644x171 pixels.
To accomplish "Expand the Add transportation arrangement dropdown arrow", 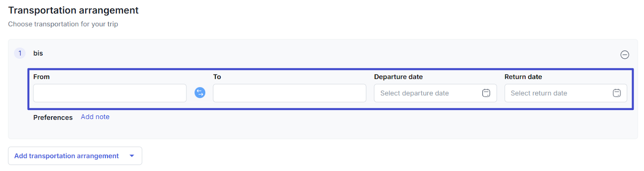I will (x=132, y=156).
